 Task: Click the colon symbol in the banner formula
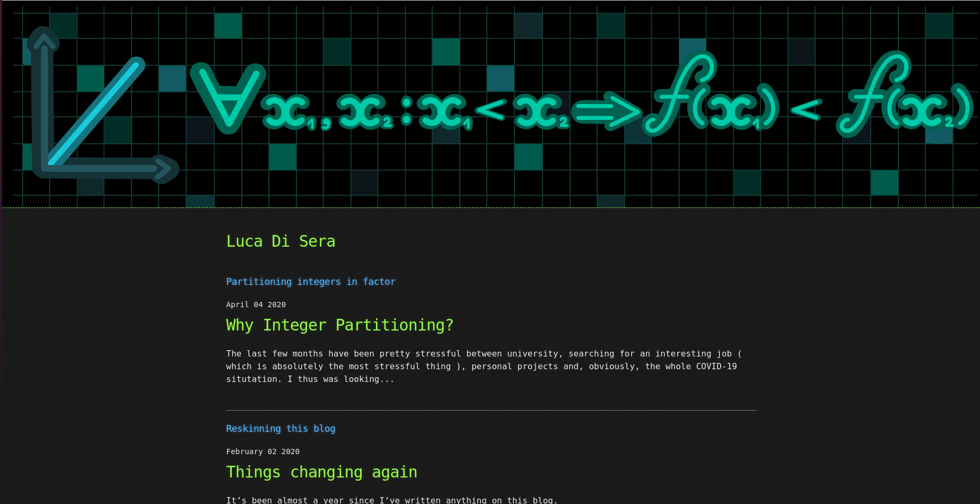[x=406, y=111]
